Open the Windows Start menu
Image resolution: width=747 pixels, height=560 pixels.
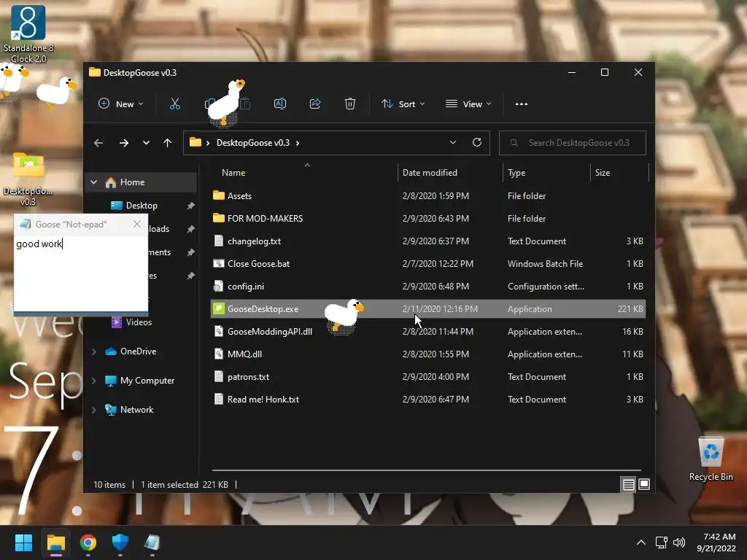coord(23,542)
